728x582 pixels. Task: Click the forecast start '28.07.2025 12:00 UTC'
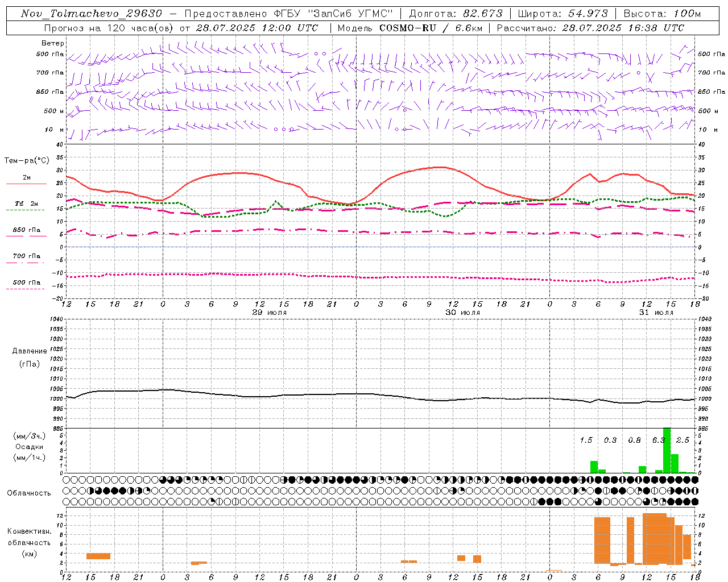coord(257,28)
